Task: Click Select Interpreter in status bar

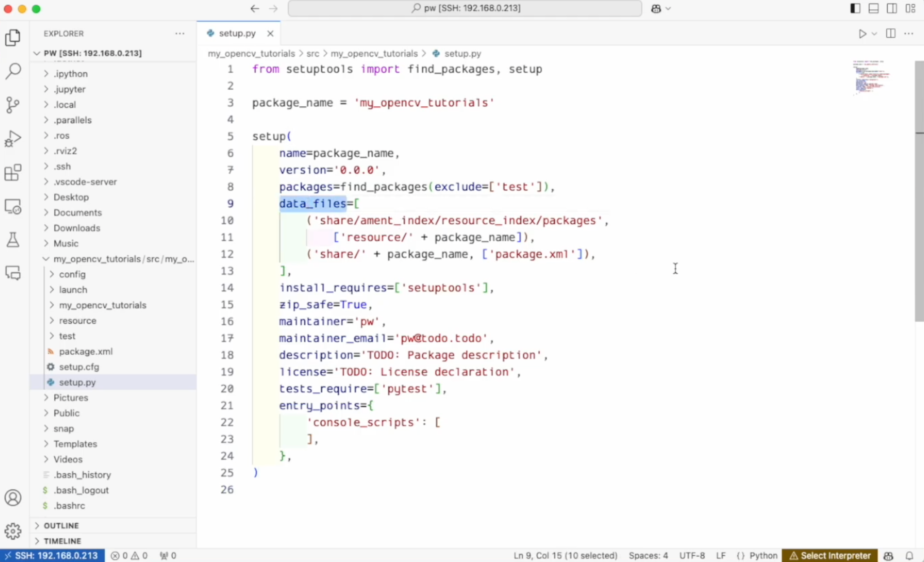Action: 830,555
